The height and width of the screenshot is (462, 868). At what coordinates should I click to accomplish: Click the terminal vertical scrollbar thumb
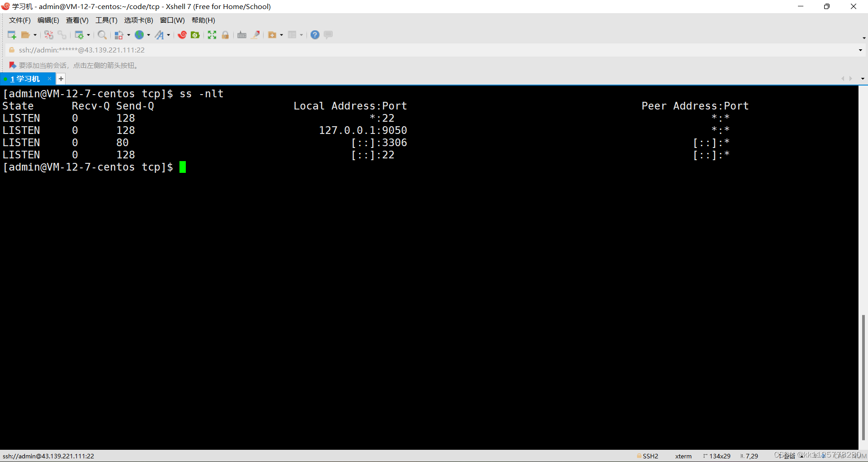click(863, 377)
